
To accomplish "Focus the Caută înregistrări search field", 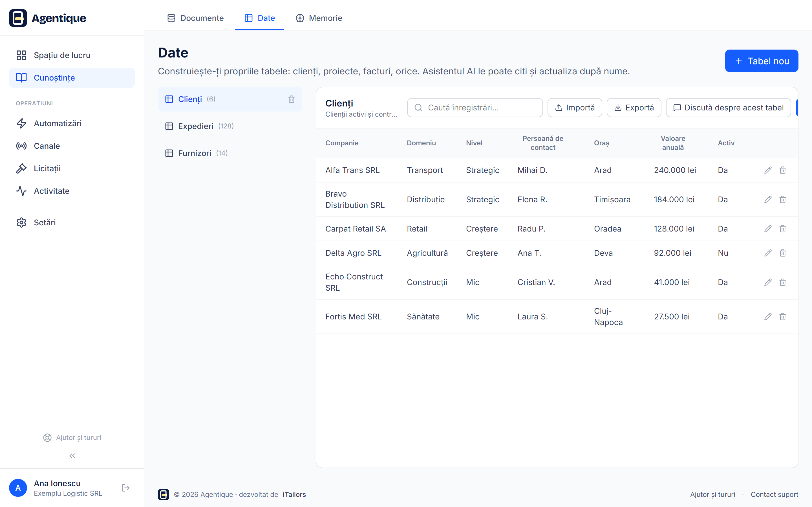I will [x=475, y=108].
